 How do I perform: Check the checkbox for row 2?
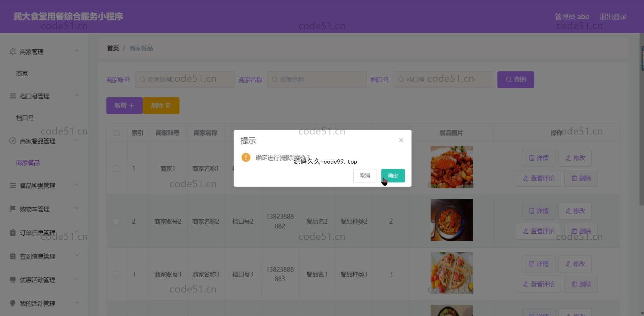pyautogui.click(x=116, y=222)
